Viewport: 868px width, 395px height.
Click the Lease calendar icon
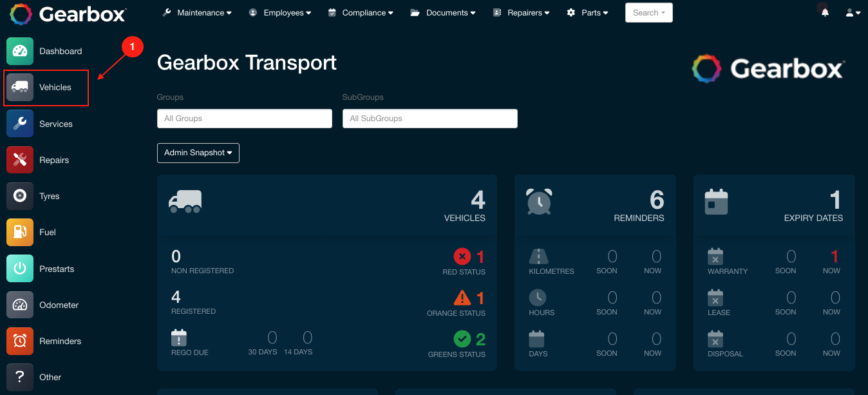pyautogui.click(x=715, y=298)
